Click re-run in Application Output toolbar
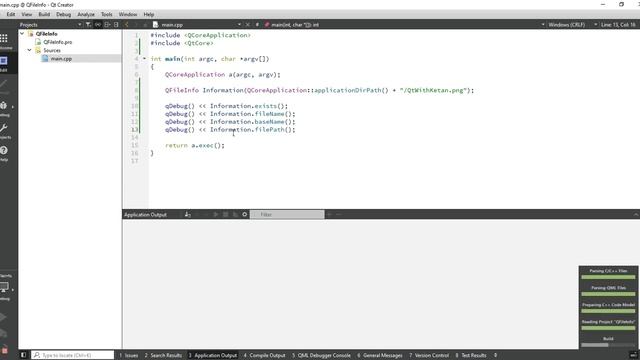This screenshot has width=640, height=360. tap(216, 214)
